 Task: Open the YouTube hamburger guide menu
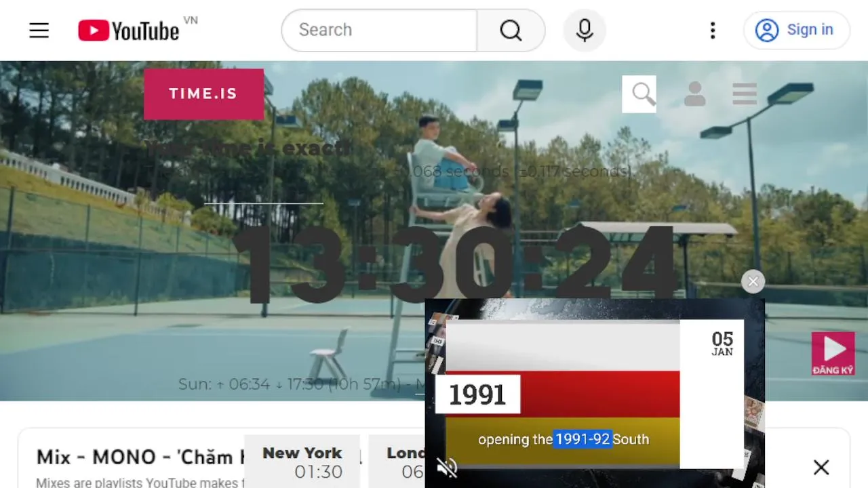coord(39,30)
